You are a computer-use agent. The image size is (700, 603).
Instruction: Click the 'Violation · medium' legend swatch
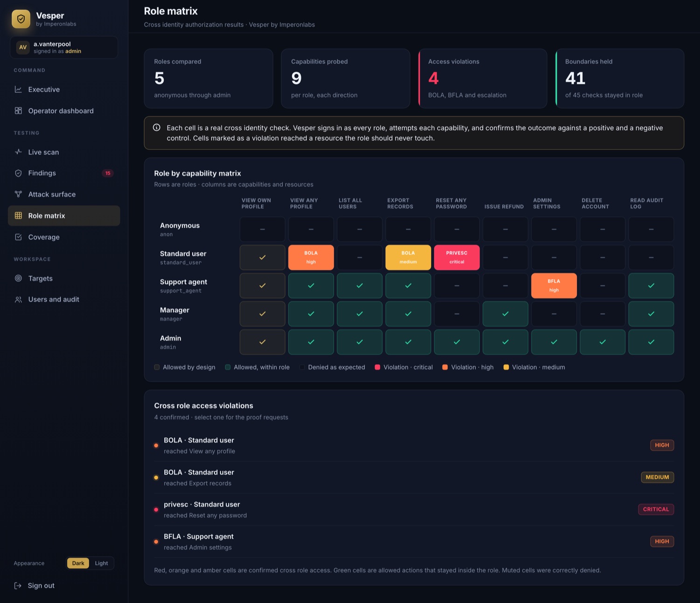tap(506, 367)
